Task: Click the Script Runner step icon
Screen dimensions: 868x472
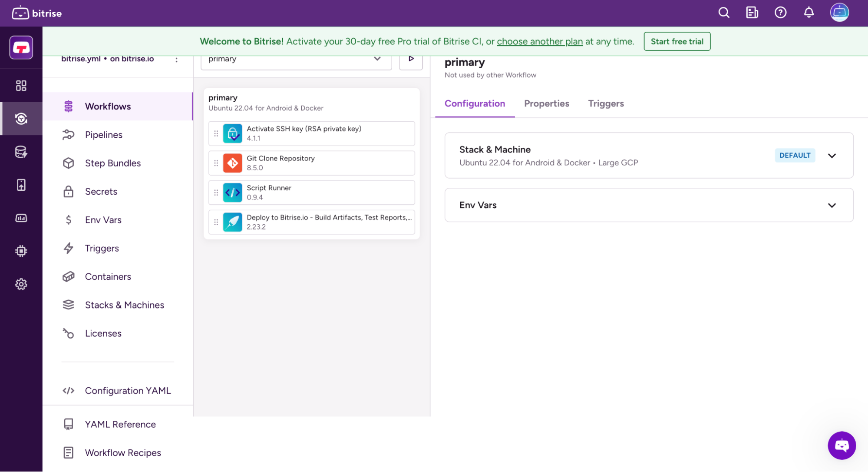Action: pyautogui.click(x=232, y=193)
